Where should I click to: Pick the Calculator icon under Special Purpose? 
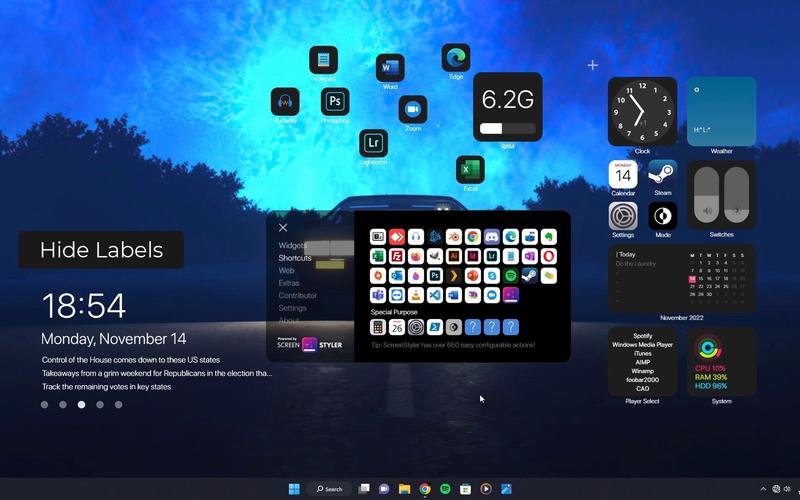[x=378, y=327]
